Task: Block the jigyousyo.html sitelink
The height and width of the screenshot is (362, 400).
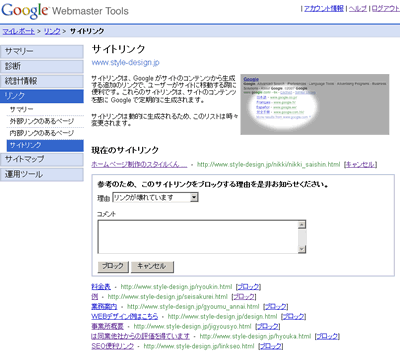Action: pyautogui.click(x=267, y=326)
